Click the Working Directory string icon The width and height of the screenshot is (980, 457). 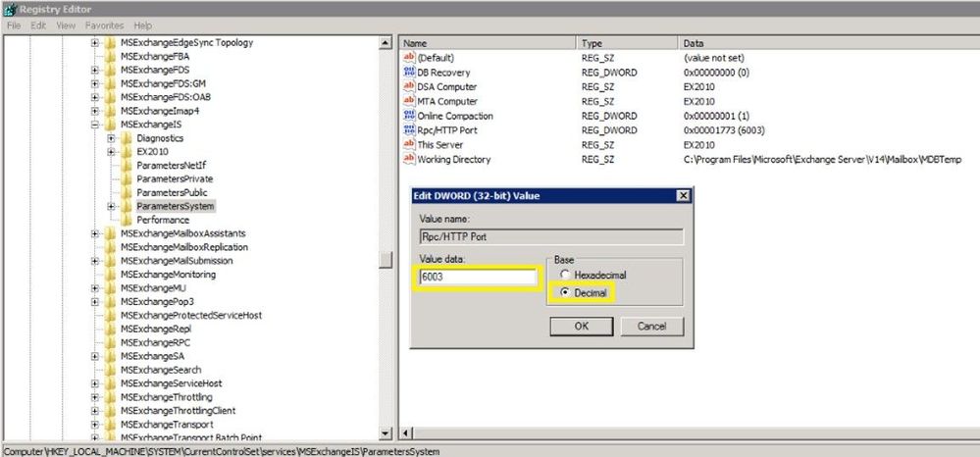click(x=409, y=160)
